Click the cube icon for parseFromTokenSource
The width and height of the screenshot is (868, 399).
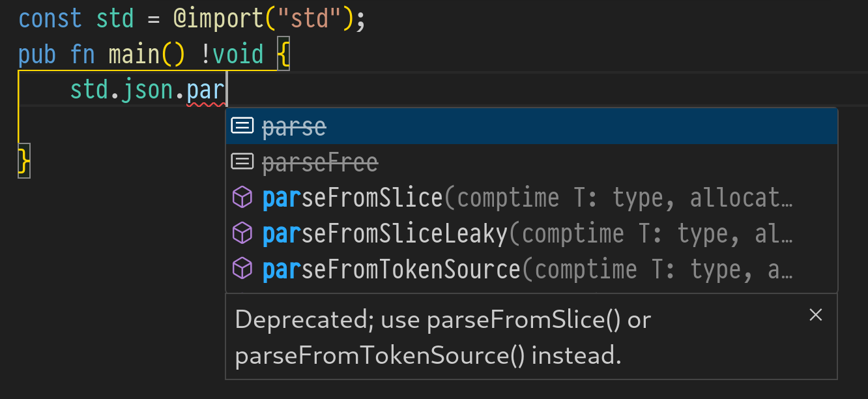(x=242, y=269)
